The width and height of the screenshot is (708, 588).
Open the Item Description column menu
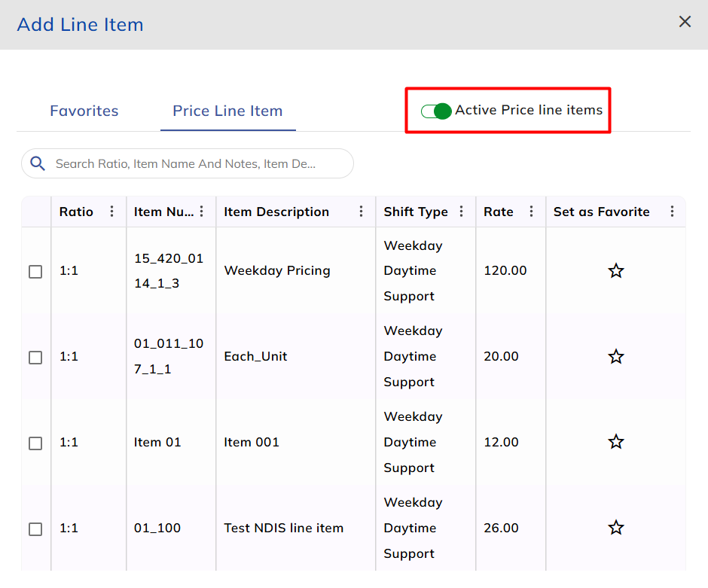point(362,212)
